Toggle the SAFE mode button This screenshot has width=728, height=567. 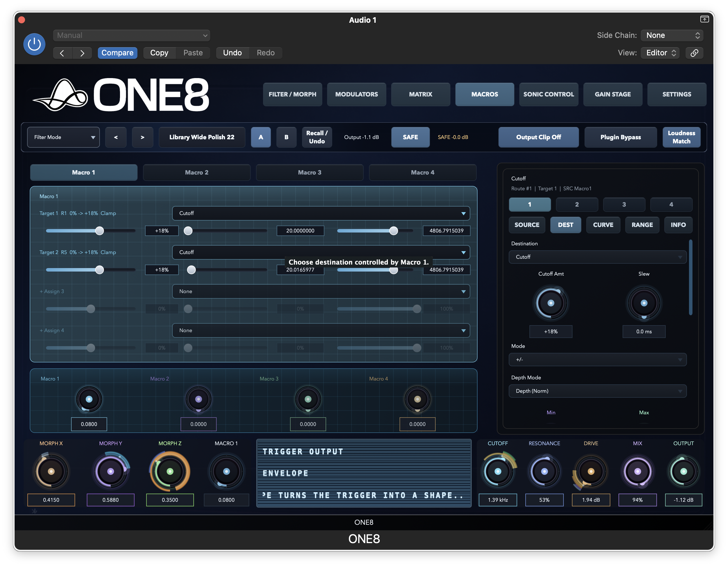[x=410, y=137]
